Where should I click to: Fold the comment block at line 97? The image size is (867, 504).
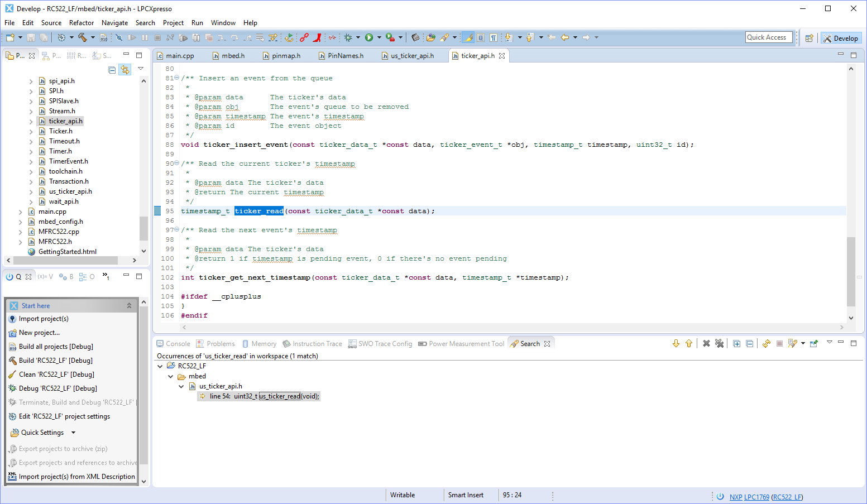click(177, 229)
